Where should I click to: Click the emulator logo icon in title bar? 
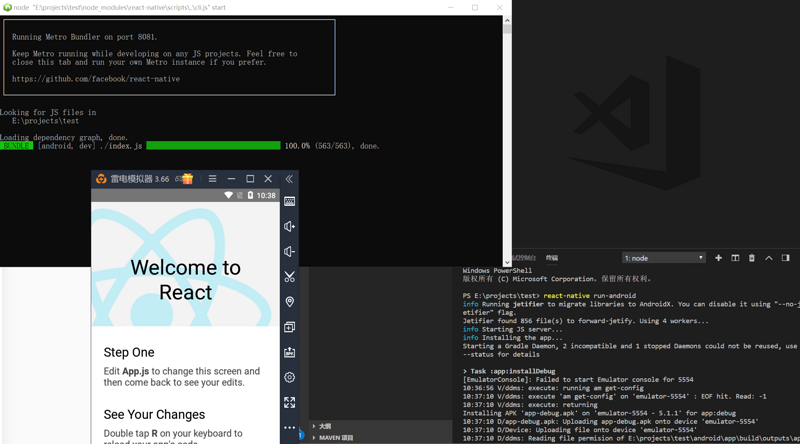click(101, 179)
